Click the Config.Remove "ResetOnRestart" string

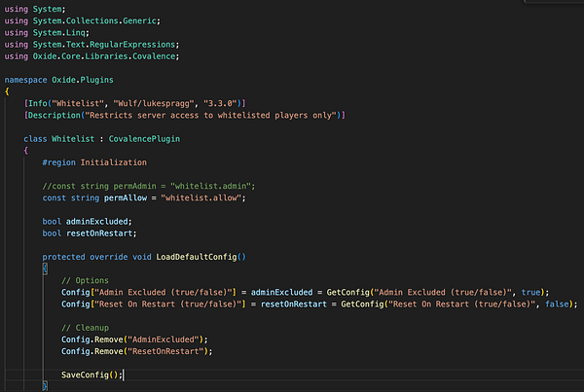(x=165, y=351)
